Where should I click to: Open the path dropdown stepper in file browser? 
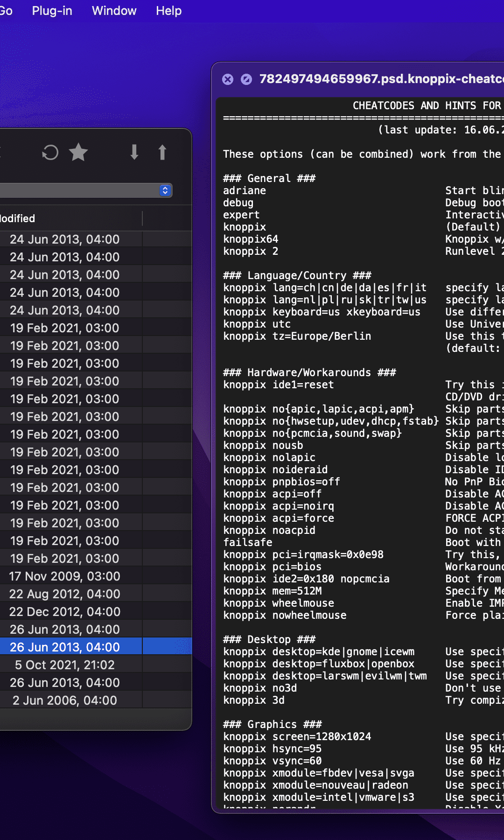click(x=165, y=190)
